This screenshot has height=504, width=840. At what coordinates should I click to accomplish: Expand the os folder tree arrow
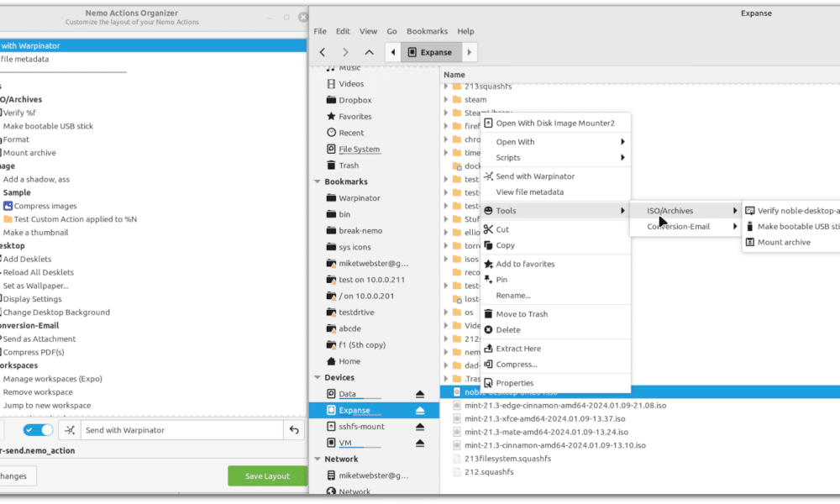446,312
